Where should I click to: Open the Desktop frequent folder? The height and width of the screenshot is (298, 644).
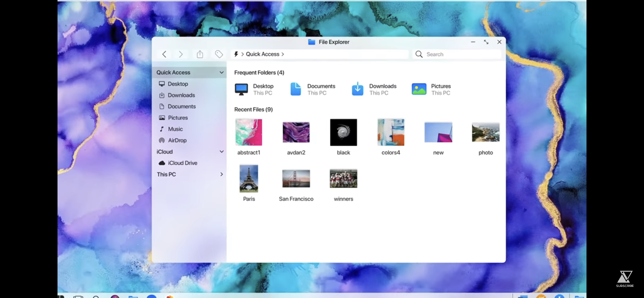tap(254, 89)
